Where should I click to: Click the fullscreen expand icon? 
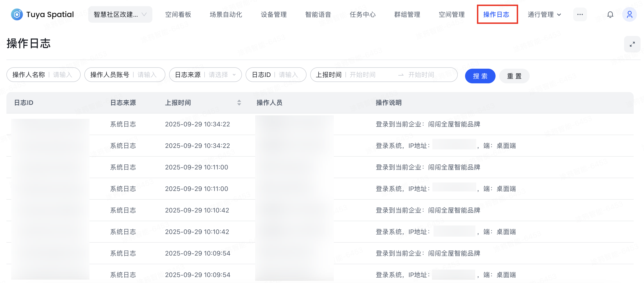632,44
